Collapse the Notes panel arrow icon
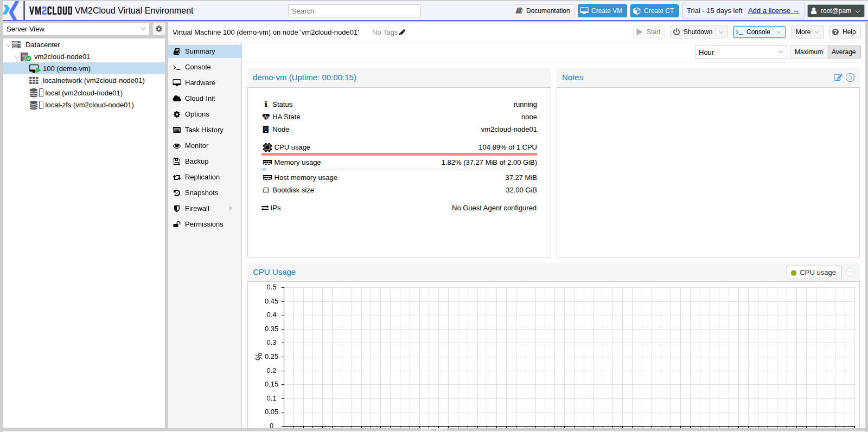This screenshot has height=432, width=868. click(x=850, y=78)
